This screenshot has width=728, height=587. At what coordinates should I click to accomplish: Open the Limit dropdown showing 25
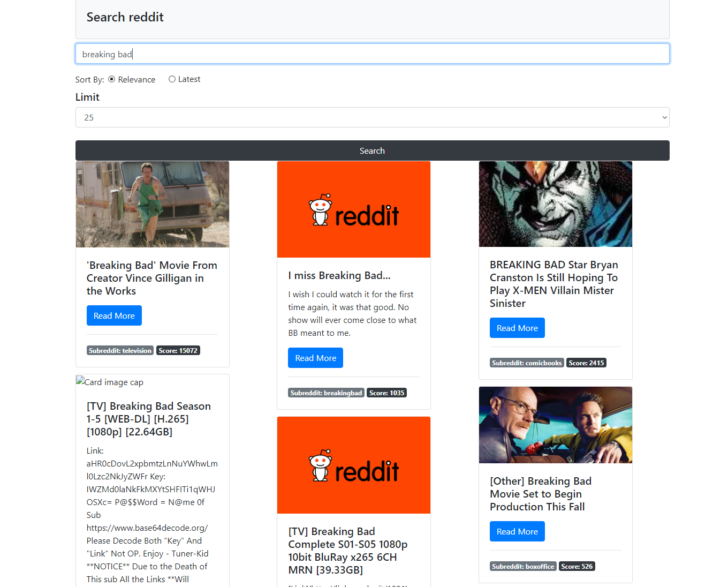tap(372, 117)
